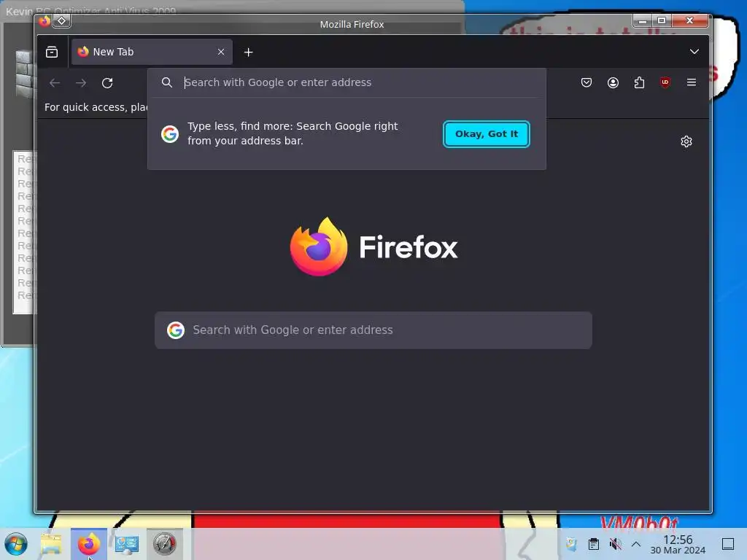Open Firefox View from the tab bar
Image resolution: width=747 pixels, height=560 pixels.
(x=52, y=52)
